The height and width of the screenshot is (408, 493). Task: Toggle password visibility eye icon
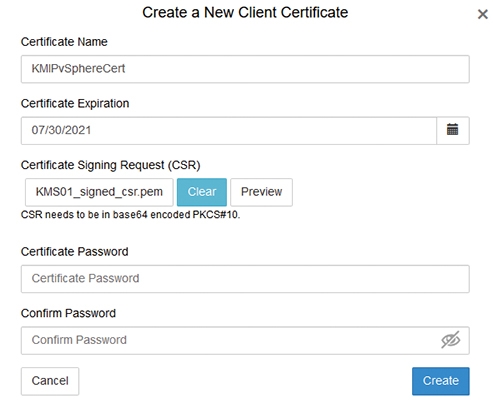pos(451,340)
